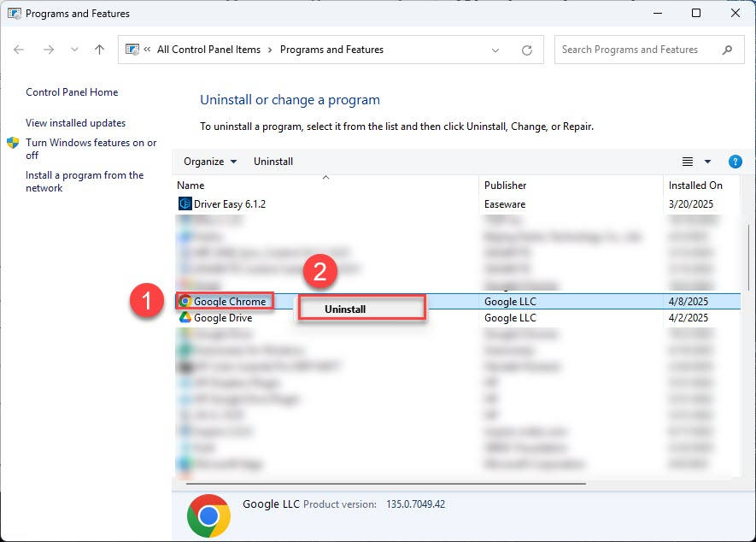Refresh the Programs and Features list
The width and height of the screenshot is (756, 542).
click(527, 50)
